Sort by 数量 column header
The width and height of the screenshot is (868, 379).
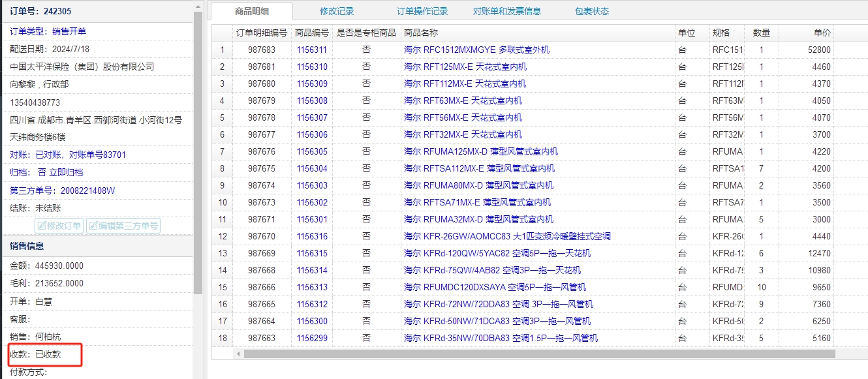click(762, 33)
